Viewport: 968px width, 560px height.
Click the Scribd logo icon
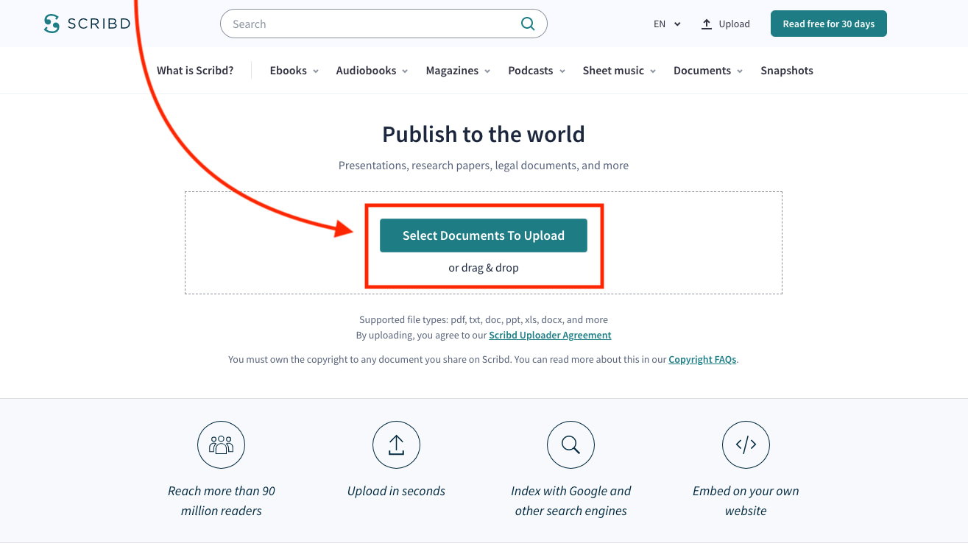coord(52,23)
